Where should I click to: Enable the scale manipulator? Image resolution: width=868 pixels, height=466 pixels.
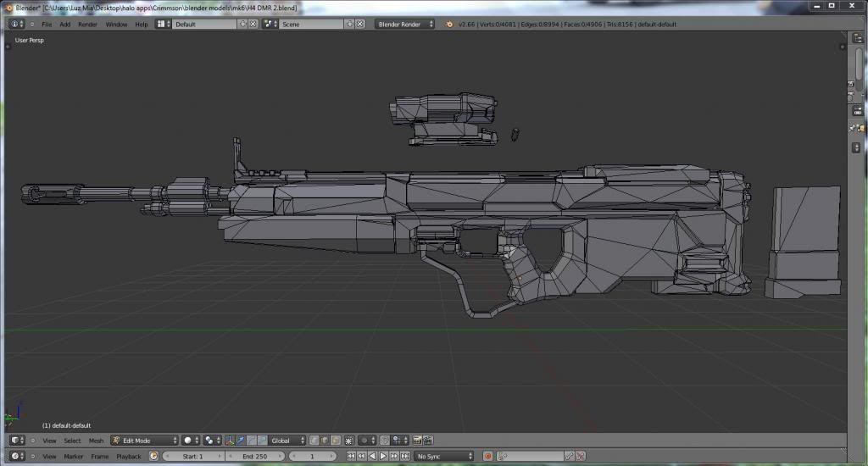(262, 441)
